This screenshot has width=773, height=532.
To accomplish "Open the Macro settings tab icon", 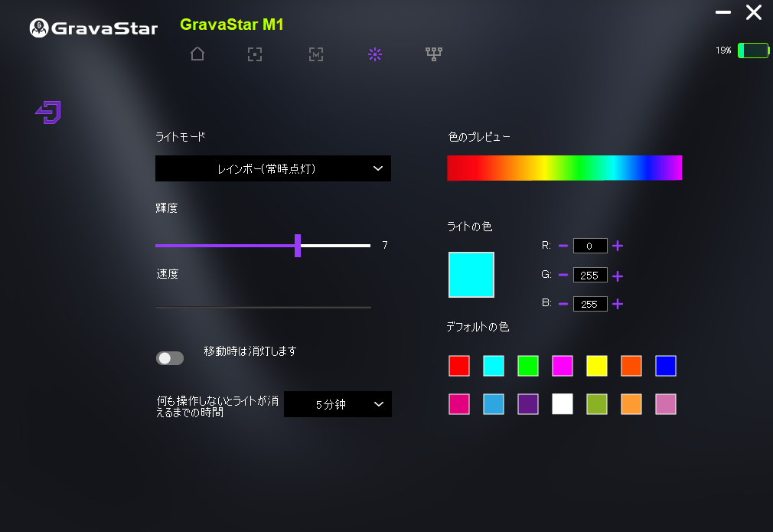I will tap(315, 54).
